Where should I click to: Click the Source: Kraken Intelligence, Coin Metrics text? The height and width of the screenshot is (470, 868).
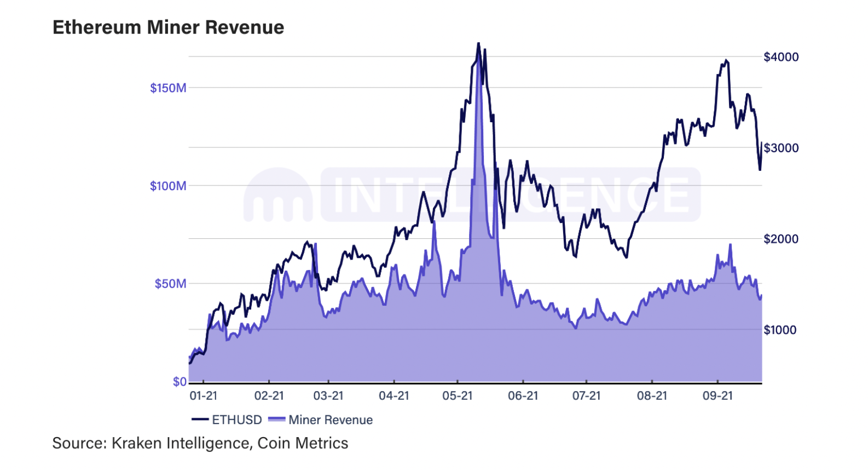coord(200,443)
